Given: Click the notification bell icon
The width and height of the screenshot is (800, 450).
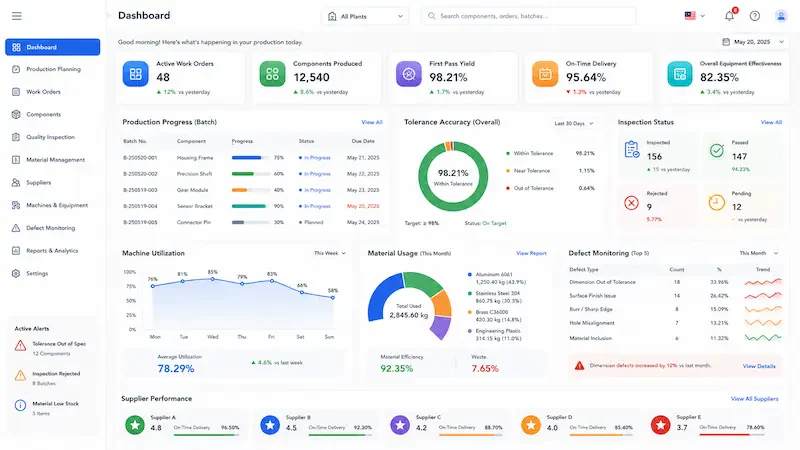Looking at the screenshot, I should pos(730,16).
